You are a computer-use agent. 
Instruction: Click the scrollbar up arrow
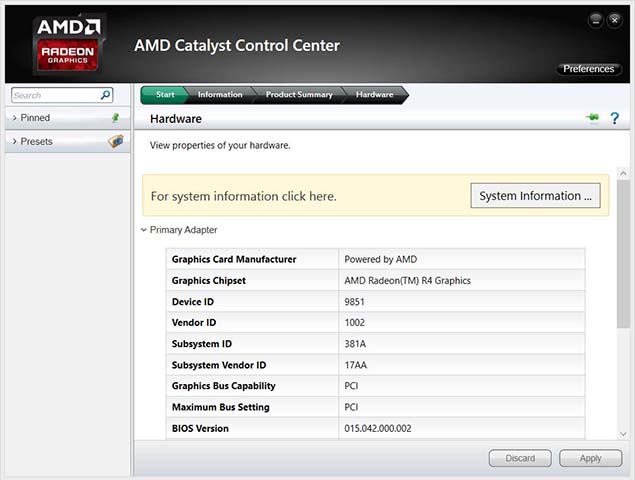tap(623, 173)
